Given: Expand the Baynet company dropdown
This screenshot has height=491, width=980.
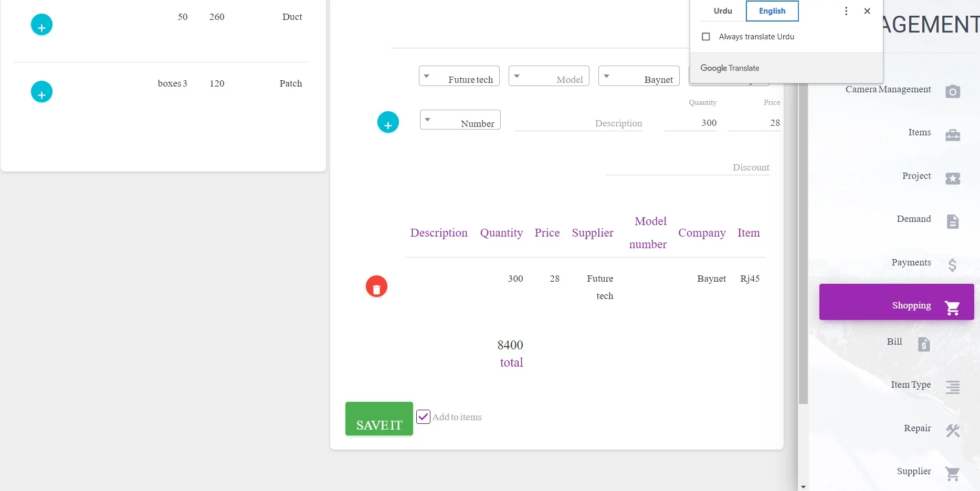Looking at the screenshot, I should 638,77.
